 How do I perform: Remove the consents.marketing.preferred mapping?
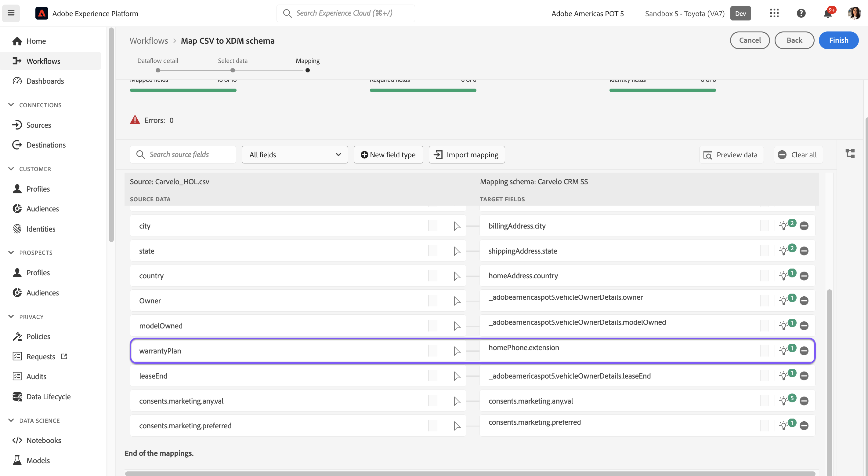click(804, 426)
